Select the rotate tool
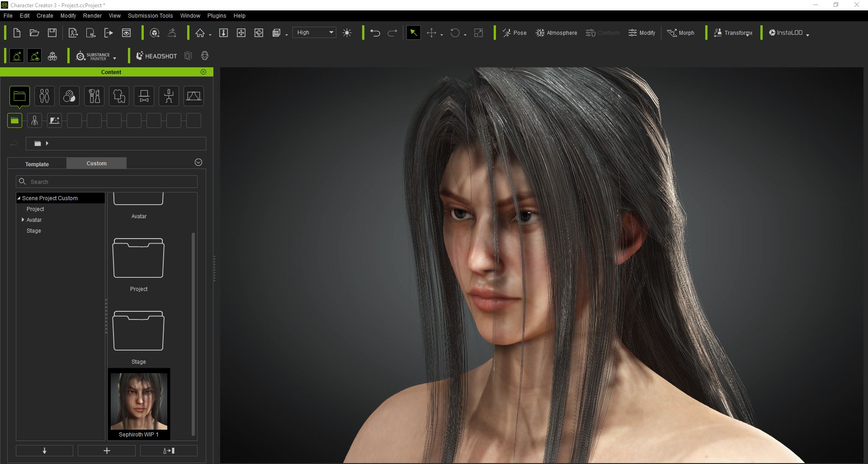The width and height of the screenshot is (868, 464). pos(455,33)
